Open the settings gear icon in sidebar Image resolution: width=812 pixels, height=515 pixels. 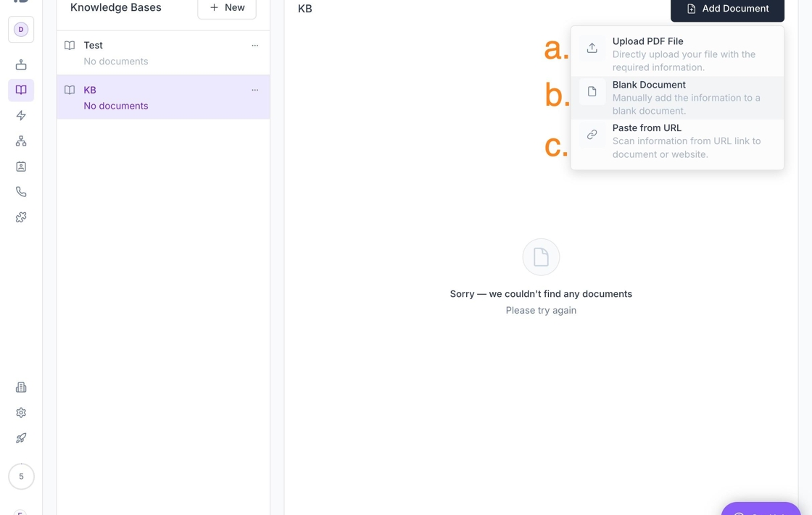pyautogui.click(x=21, y=413)
